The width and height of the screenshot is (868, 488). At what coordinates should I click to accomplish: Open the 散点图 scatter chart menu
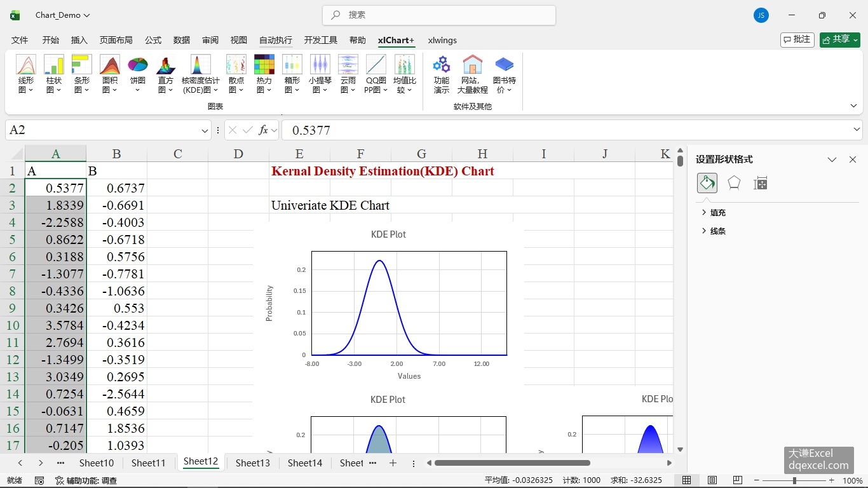pyautogui.click(x=236, y=74)
